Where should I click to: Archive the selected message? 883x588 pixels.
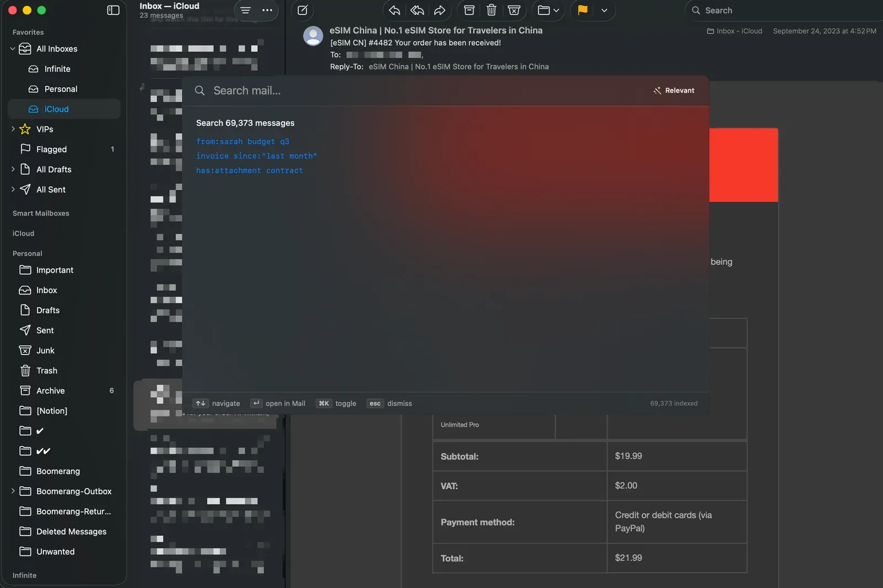(469, 10)
